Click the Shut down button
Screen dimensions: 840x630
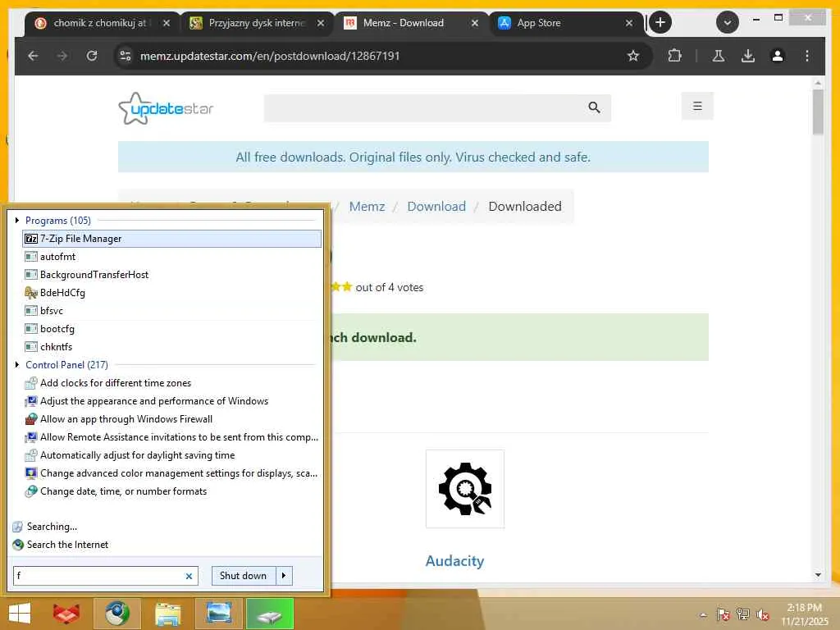(243, 575)
